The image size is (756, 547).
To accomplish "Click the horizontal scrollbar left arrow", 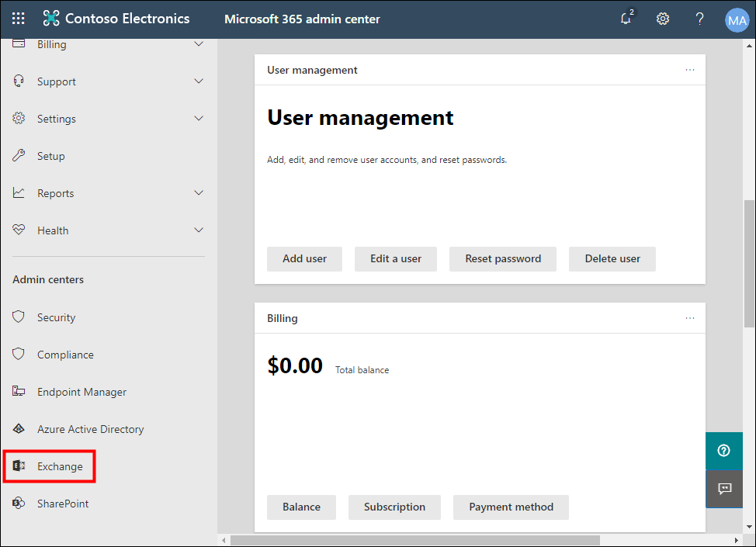I will point(224,540).
